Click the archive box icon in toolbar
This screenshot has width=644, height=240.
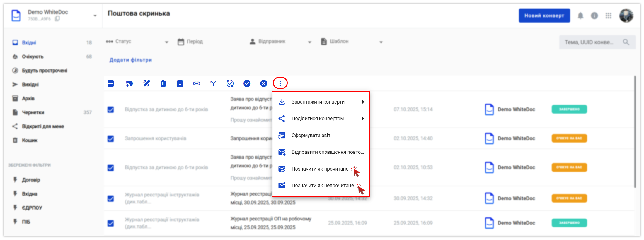point(180,83)
